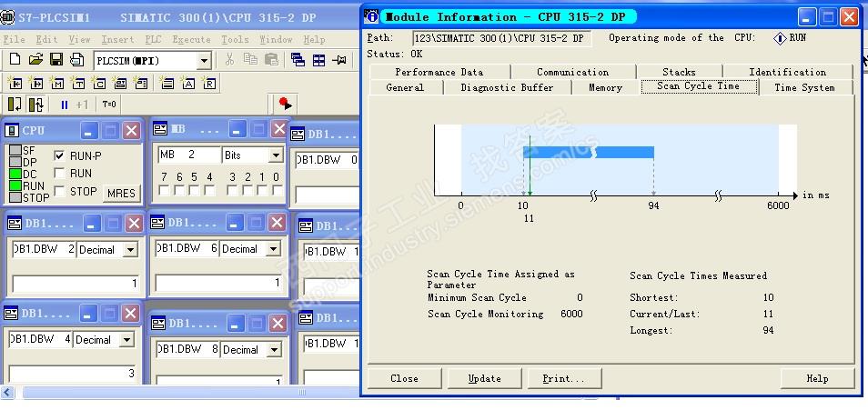Viewport: 868px width, 420px height.
Task: Insert a timer (T) window
Action: tap(78, 83)
